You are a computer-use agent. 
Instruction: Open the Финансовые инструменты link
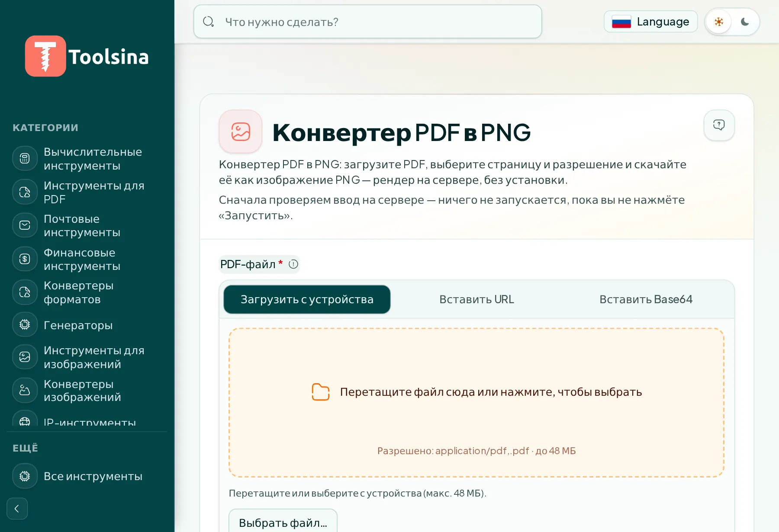82,259
